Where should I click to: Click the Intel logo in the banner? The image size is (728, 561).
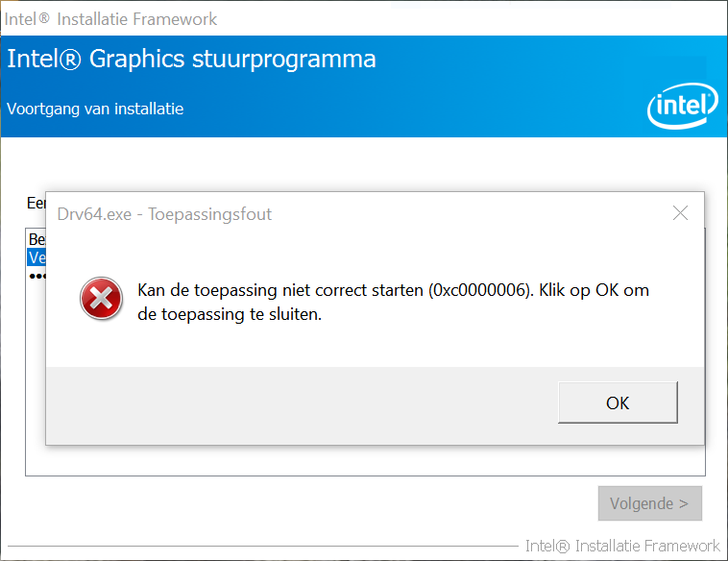[682, 106]
